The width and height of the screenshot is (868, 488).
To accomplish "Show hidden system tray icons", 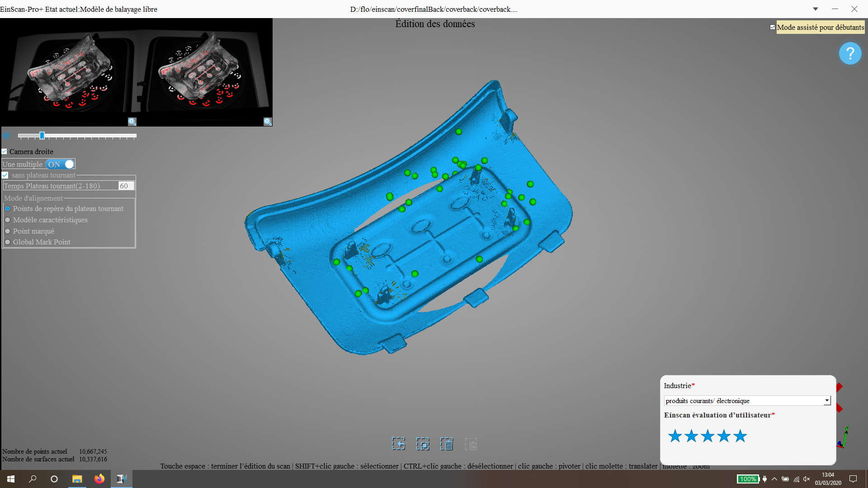I will tap(774, 479).
